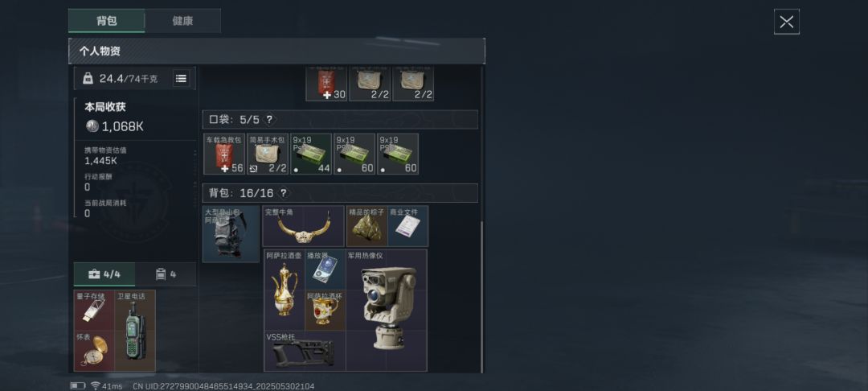Select the complete bull horns item
868x391 pixels.
pyautogui.click(x=303, y=226)
